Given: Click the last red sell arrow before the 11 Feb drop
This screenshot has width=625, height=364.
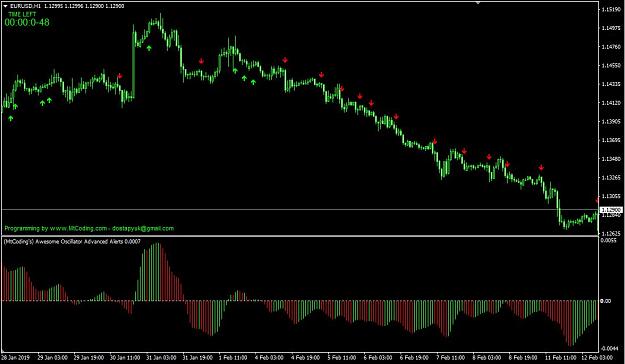Looking at the screenshot, I should coord(541,168).
